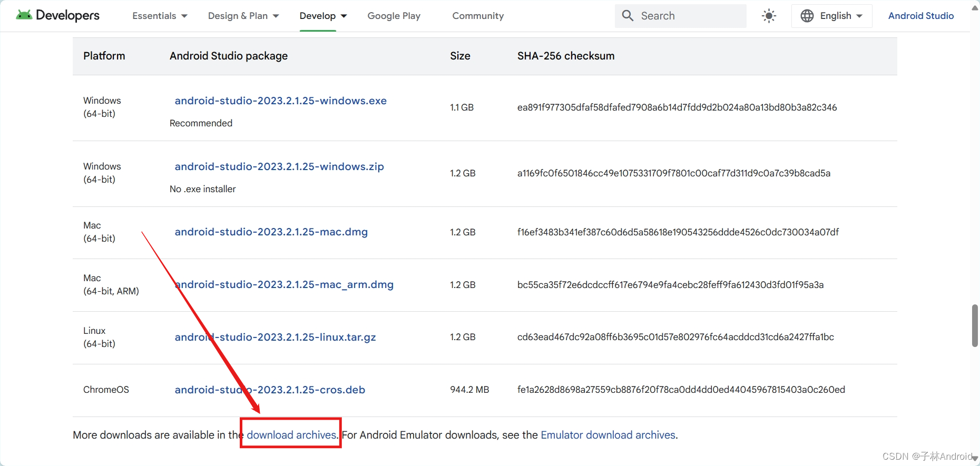Select the checksum starting with cd63ead467dc
Viewport: 980px width, 466px height.
point(675,337)
